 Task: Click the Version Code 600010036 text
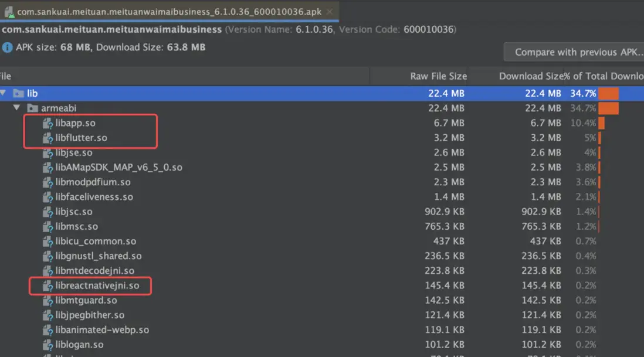point(397,29)
